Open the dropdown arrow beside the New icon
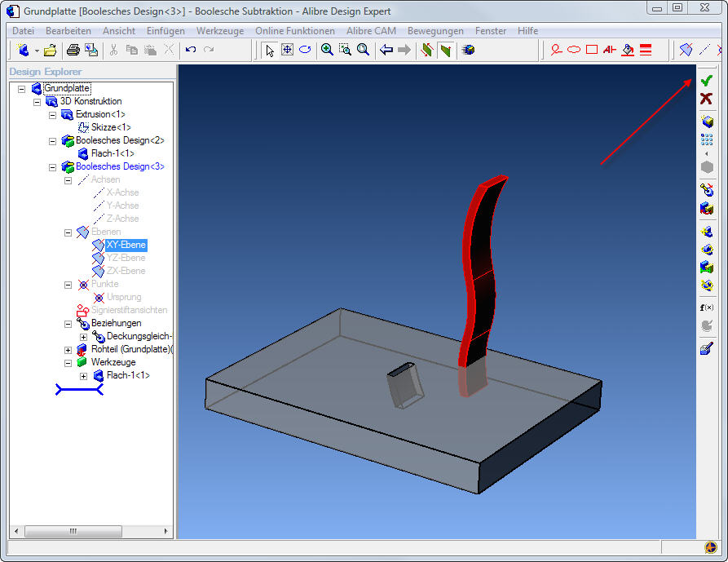Viewport: 728px width, 562px height. (x=36, y=51)
